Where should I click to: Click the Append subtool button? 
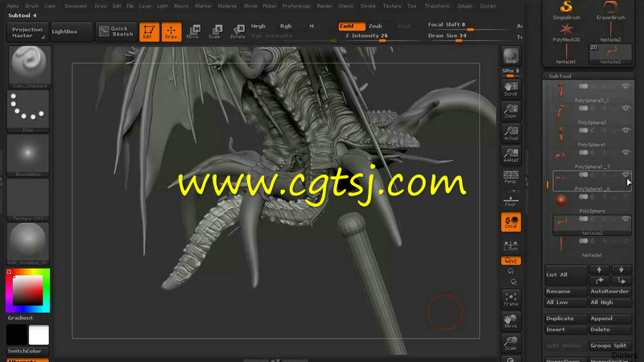[610, 319]
